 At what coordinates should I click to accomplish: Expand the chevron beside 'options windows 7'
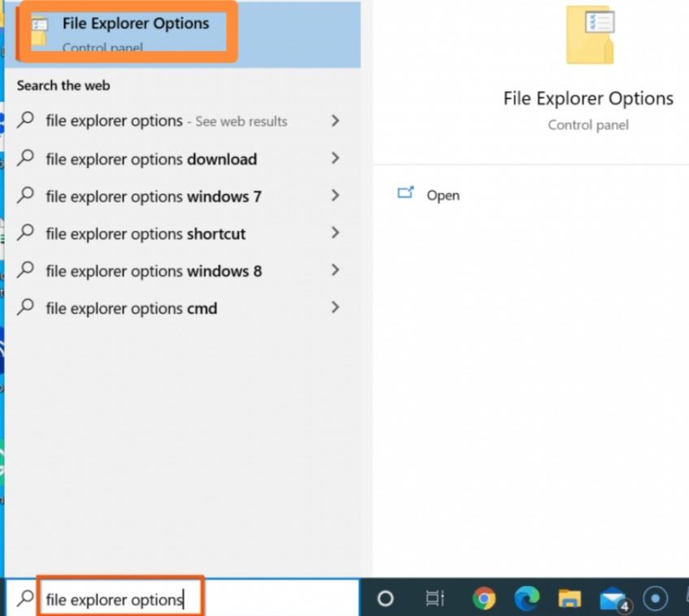(x=336, y=195)
